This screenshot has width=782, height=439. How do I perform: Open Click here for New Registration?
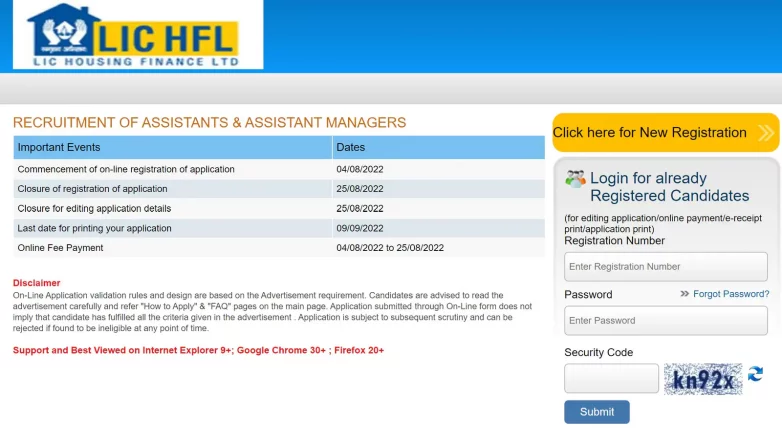coord(665,133)
